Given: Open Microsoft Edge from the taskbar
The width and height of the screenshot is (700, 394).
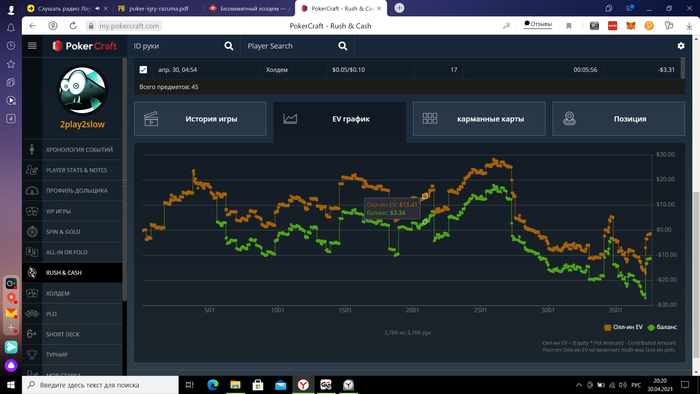Looking at the screenshot, I should [x=212, y=385].
